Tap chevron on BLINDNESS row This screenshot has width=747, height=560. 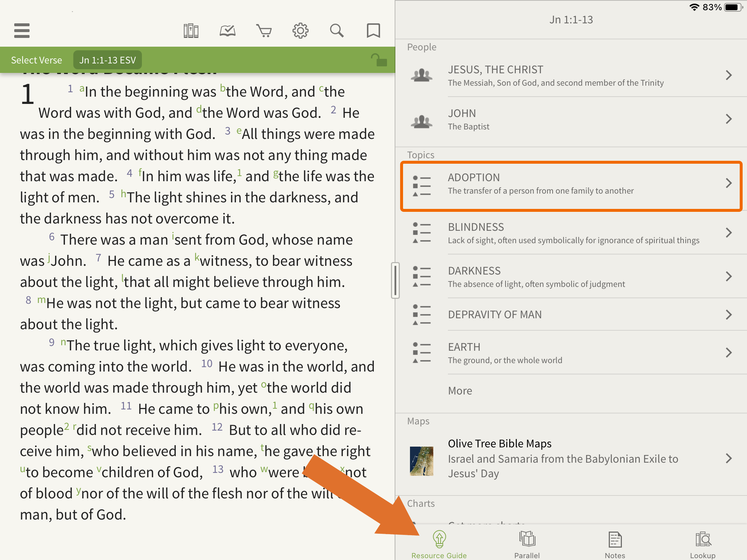[x=729, y=233]
